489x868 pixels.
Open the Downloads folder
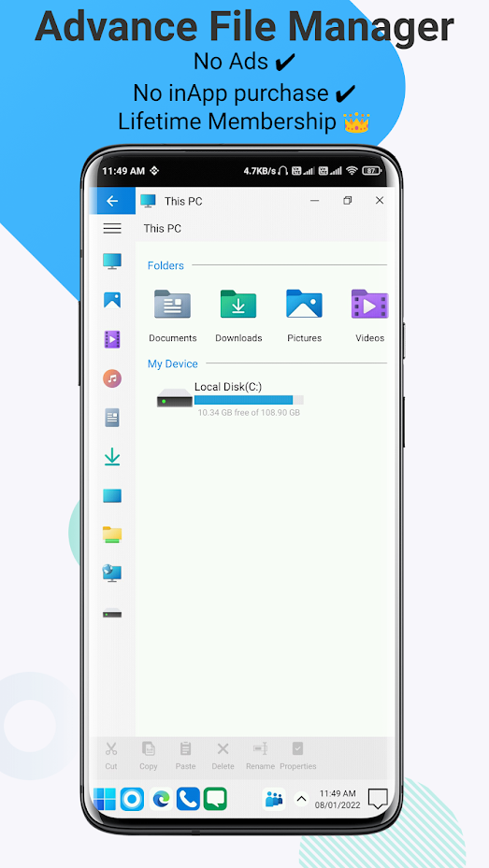[238, 316]
